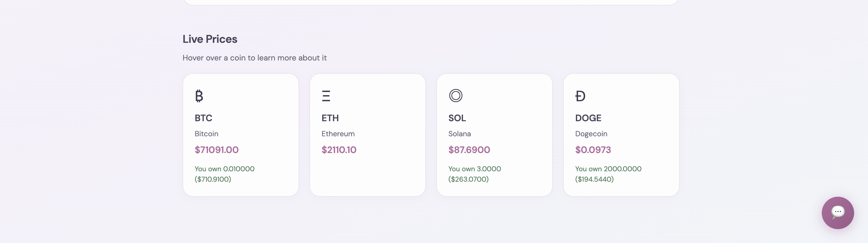The height and width of the screenshot is (243, 868).
Task: Click the Bitcoin price $71091.00
Action: click(x=217, y=150)
